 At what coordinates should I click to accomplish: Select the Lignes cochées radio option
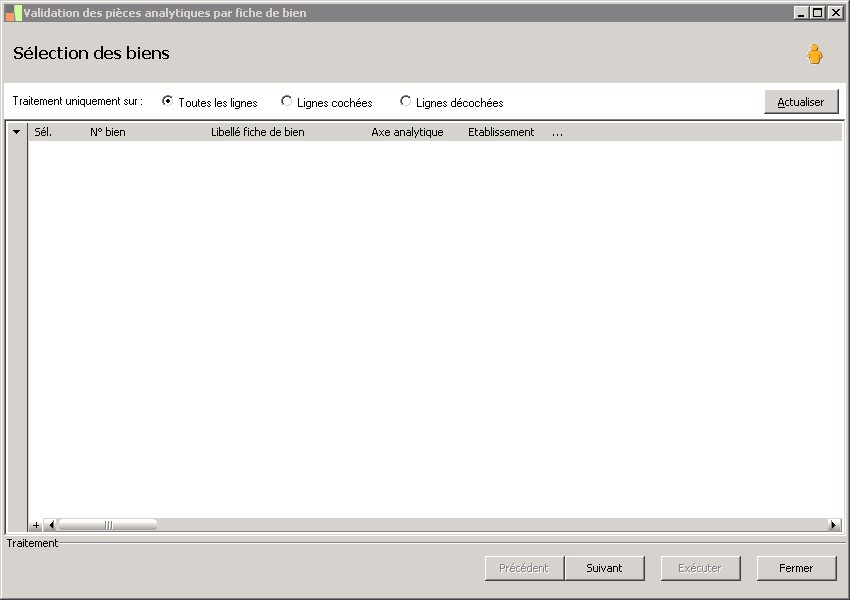tap(327, 102)
